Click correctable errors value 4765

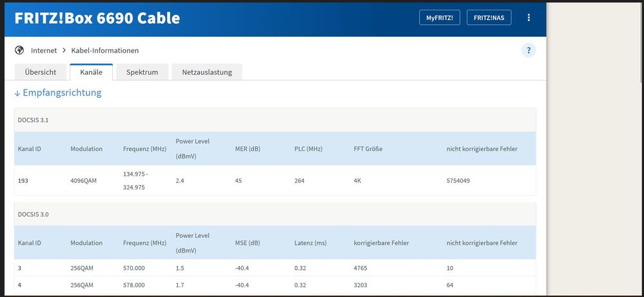(x=360, y=268)
